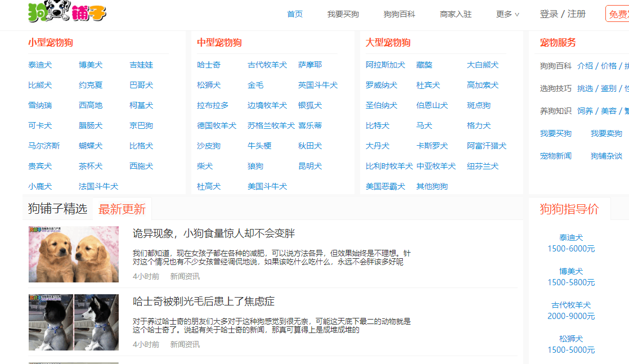
Task: Choose 哈士奇 in medium dog list
Action: tap(209, 65)
